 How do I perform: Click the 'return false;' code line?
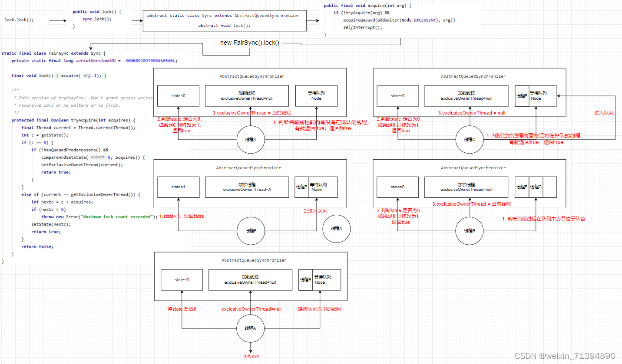click(37, 246)
